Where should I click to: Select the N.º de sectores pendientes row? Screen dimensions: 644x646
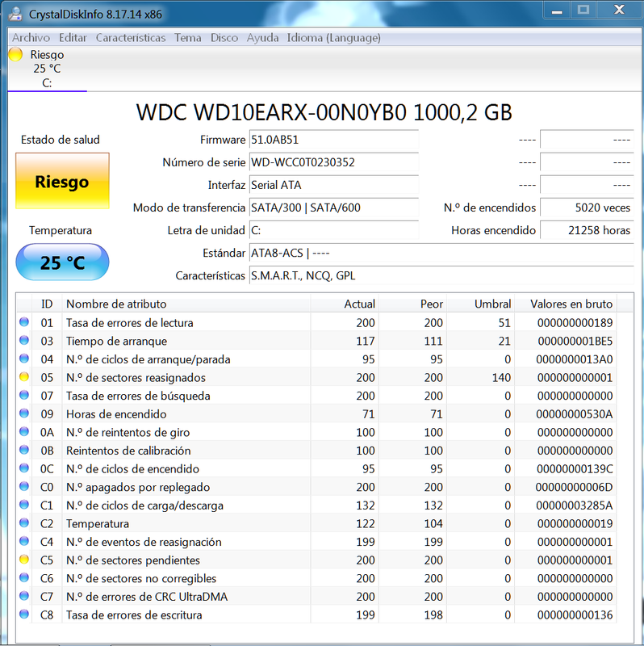[316, 560]
